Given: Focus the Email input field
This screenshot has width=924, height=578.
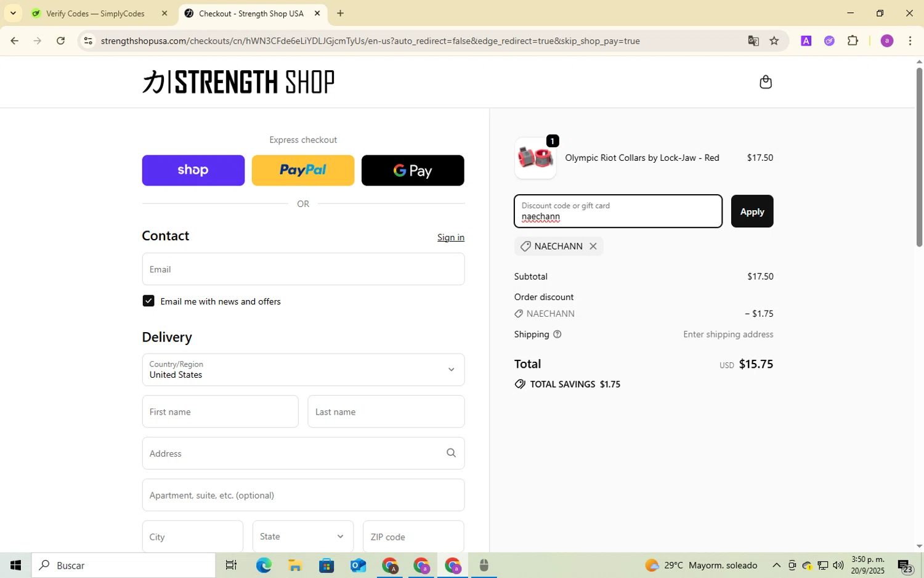Looking at the screenshot, I should coord(303,269).
